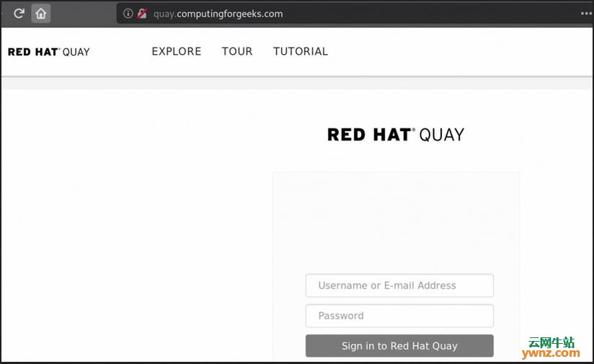Focus the Password field
594x364 pixels.
pos(399,316)
